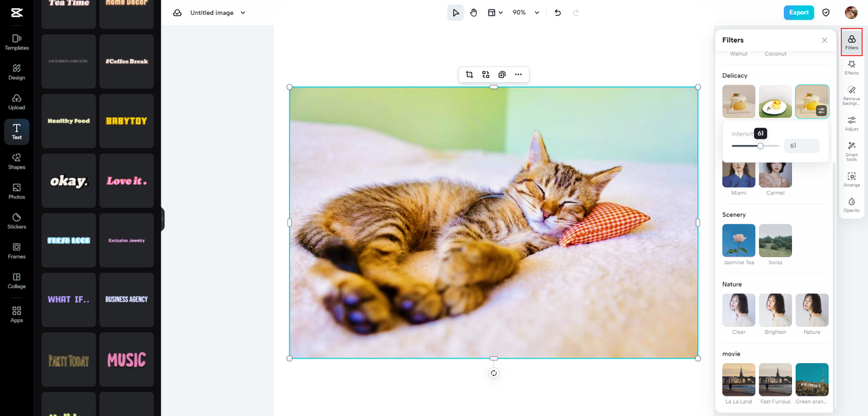
Task: Undo the last action
Action: click(x=557, y=12)
